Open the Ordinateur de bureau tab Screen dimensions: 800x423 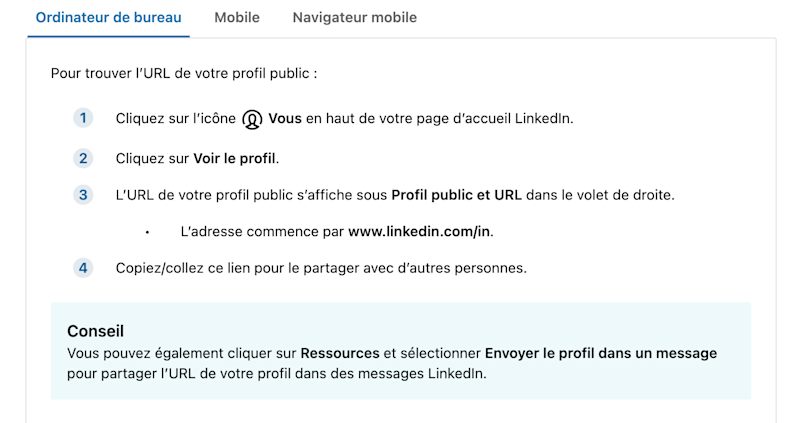(x=108, y=17)
